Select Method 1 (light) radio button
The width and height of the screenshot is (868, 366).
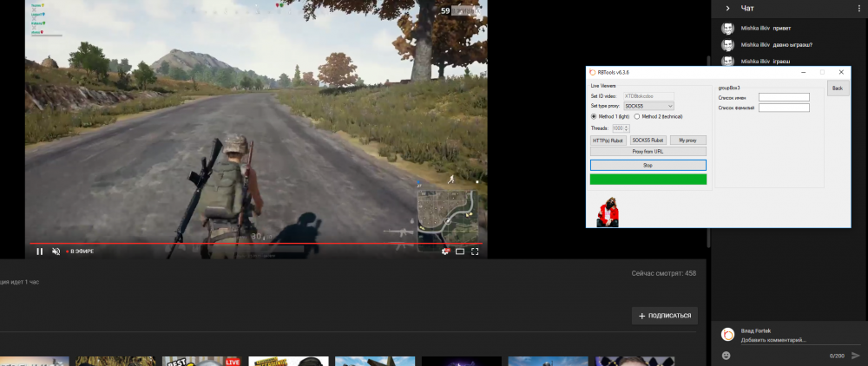pyautogui.click(x=594, y=116)
